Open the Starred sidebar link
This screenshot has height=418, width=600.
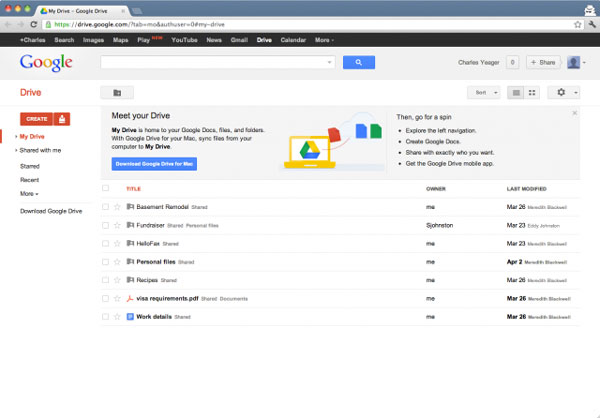pos(30,166)
